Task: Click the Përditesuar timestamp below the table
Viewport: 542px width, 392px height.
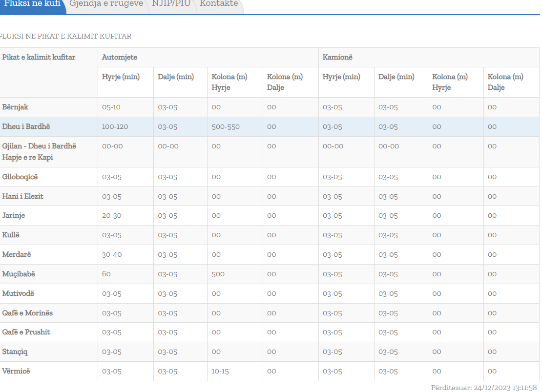Action: 483,388
